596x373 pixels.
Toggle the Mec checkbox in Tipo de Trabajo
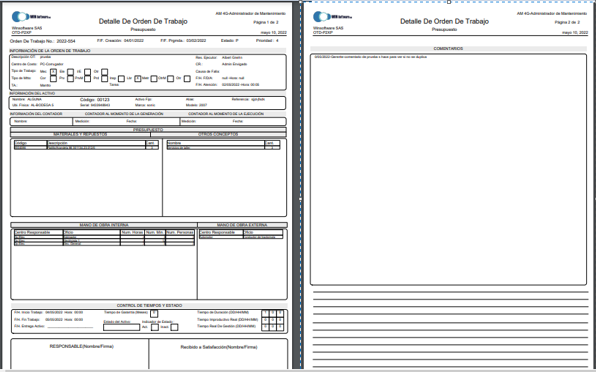click(53, 72)
